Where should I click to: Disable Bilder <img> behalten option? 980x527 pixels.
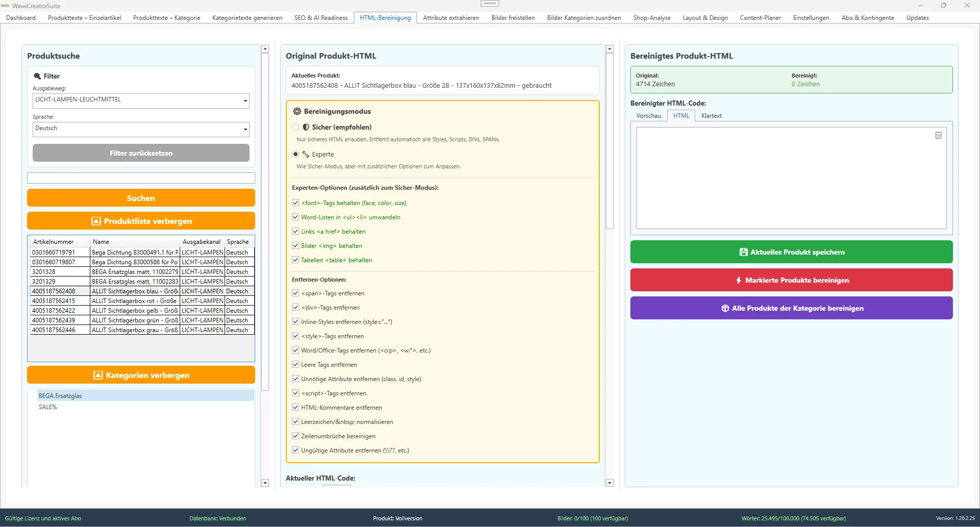coord(296,245)
